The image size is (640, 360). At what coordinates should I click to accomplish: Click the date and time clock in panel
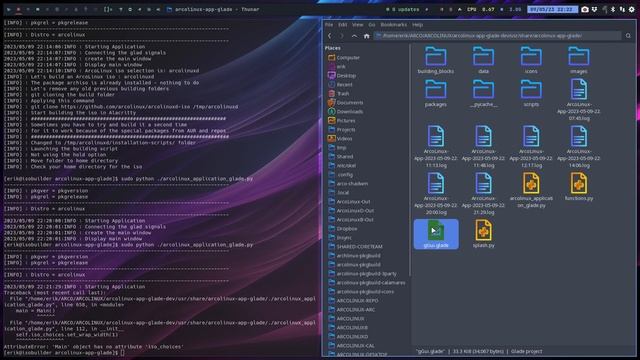[x=552, y=9]
